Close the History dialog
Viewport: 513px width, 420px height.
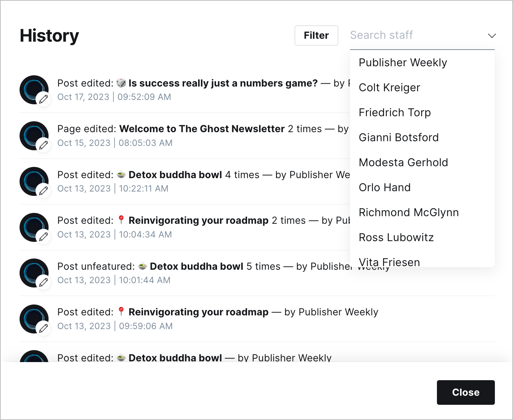(x=466, y=392)
